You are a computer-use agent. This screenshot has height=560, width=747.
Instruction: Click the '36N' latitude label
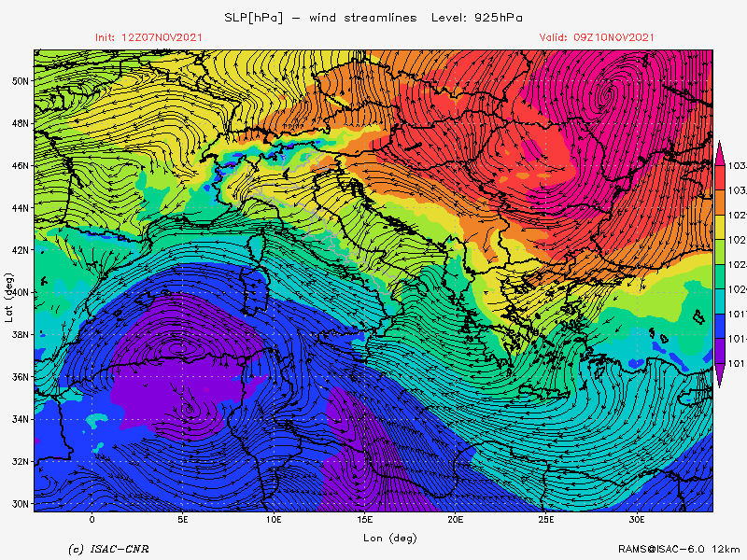[20, 377]
